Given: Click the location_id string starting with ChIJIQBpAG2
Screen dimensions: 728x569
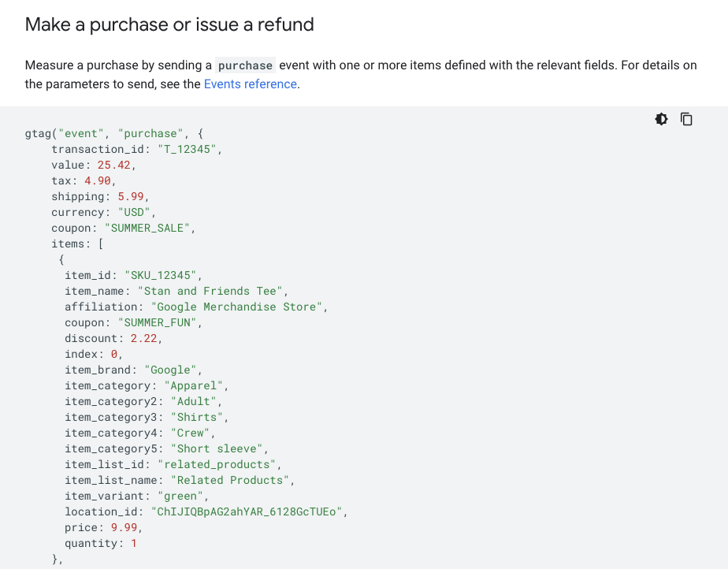Looking at the screenshot, I should coord(249,511).
